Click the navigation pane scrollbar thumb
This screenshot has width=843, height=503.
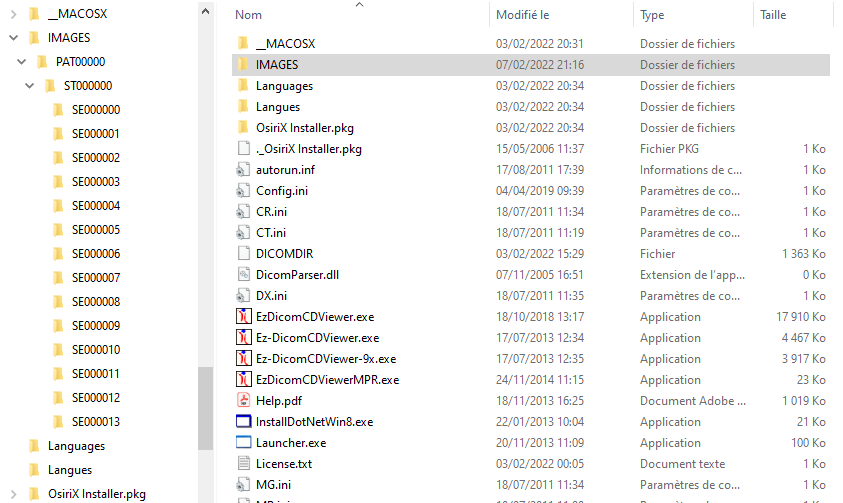point(205,408)
